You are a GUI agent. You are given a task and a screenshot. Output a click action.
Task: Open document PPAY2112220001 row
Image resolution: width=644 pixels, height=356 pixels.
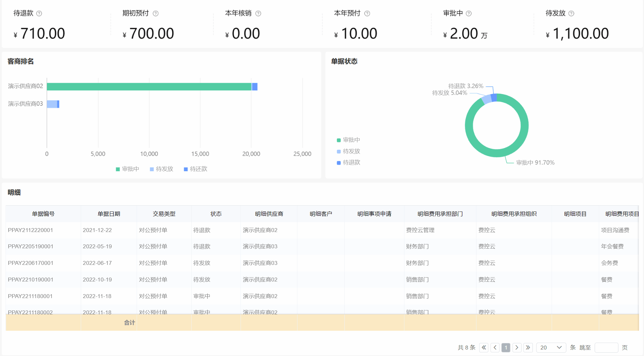(30, 230)
